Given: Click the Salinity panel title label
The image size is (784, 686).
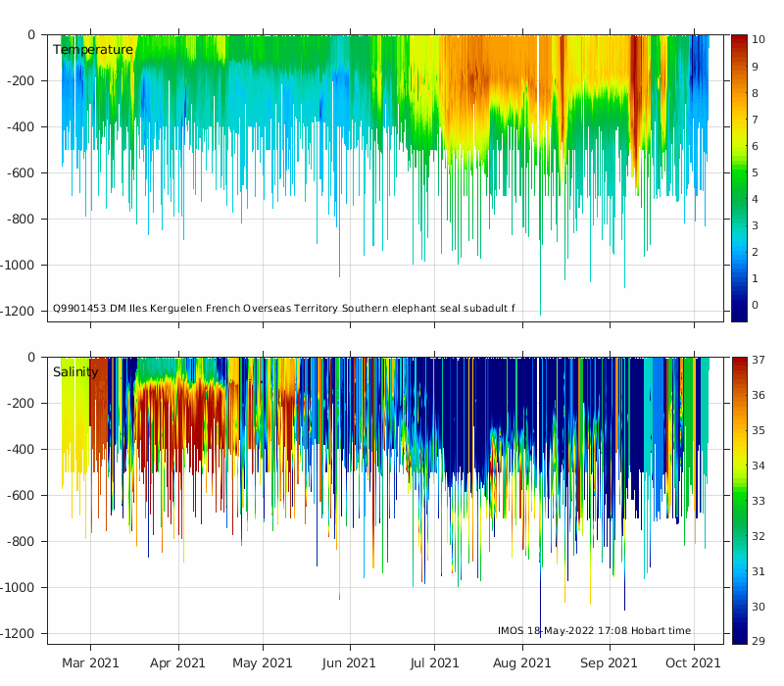Looking at the screenshot, I should coord(75,372).
